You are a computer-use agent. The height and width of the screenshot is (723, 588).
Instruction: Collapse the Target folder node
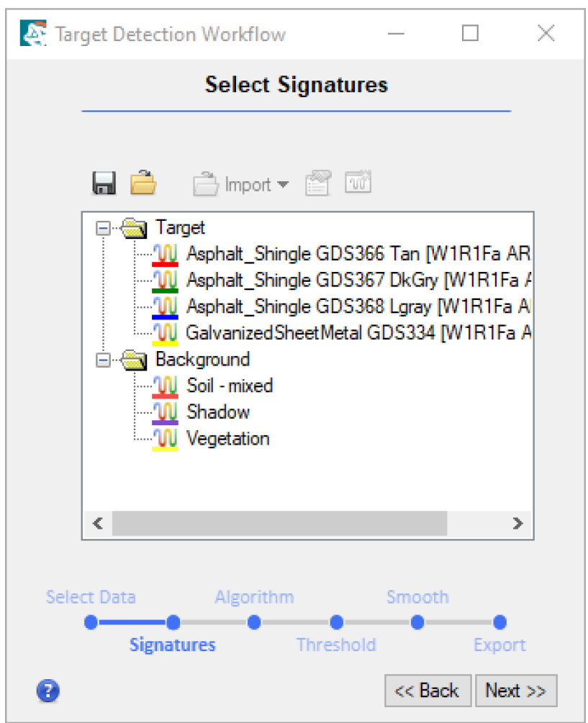104,228
